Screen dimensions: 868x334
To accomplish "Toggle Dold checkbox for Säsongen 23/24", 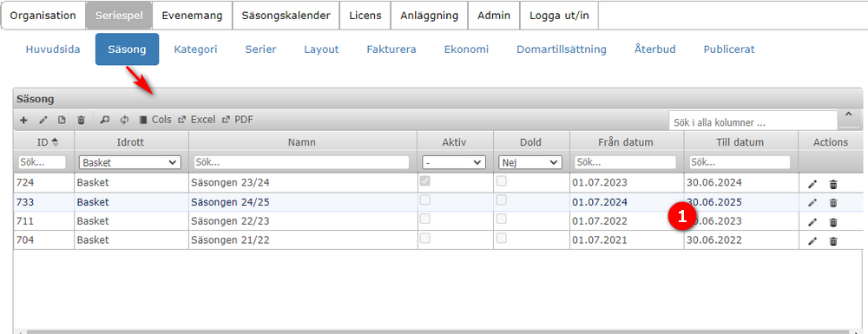I will [x=501, y=180].
